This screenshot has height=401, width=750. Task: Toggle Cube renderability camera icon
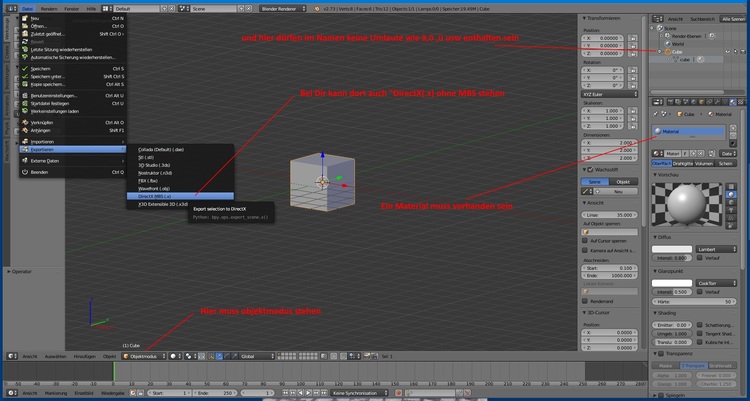[743, 52]
